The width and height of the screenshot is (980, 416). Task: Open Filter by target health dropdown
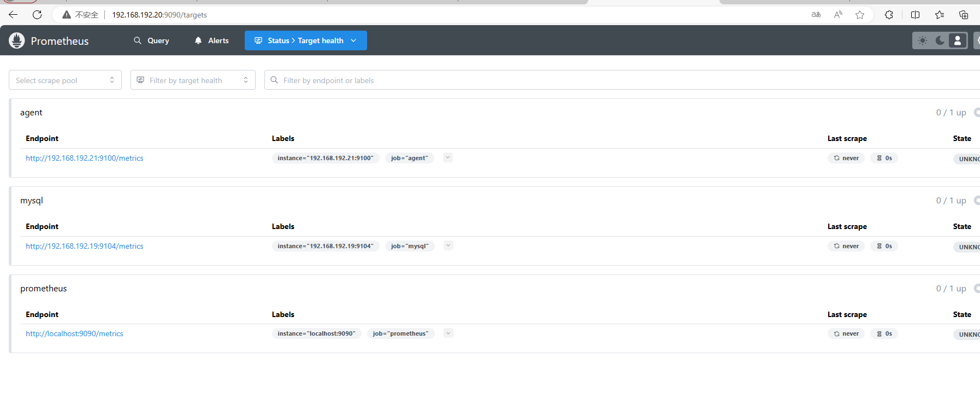click(193, 80)
